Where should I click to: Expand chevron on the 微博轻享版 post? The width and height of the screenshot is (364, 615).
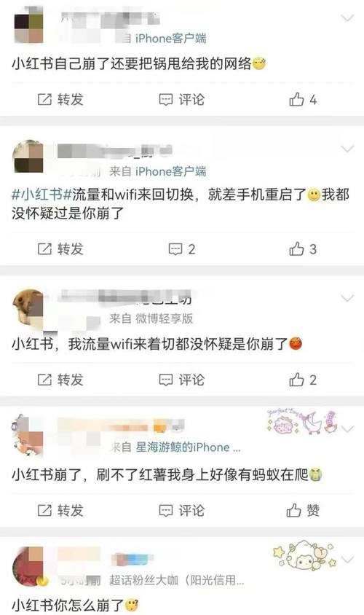(347, 299)
